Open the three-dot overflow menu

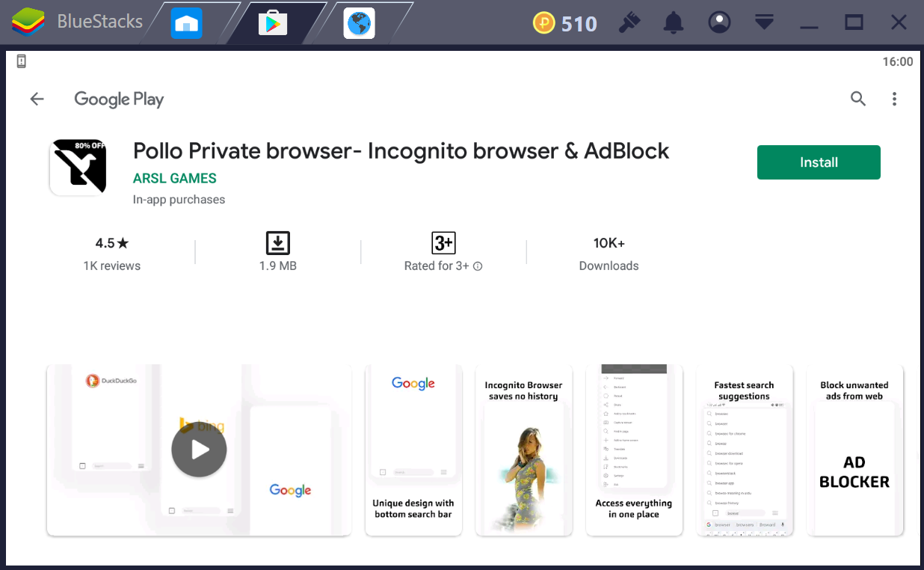click(894, 99)
